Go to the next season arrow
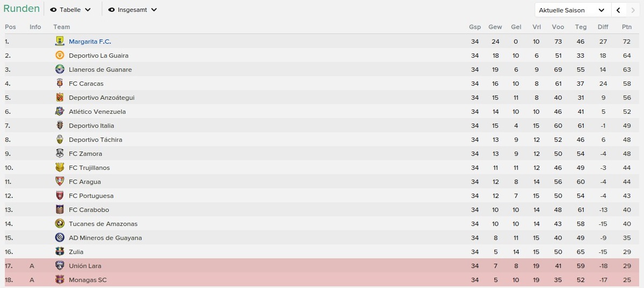 633,10
